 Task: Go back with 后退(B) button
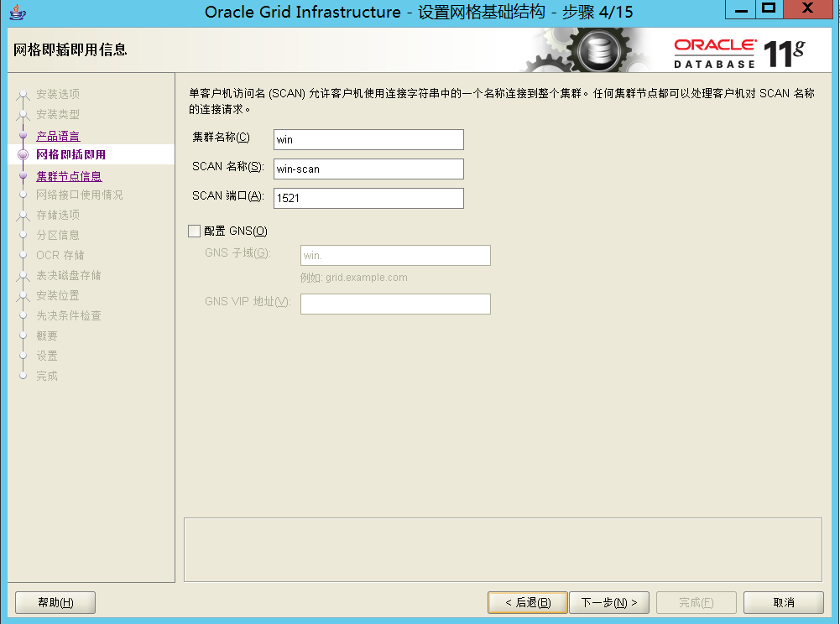[528, 602]
